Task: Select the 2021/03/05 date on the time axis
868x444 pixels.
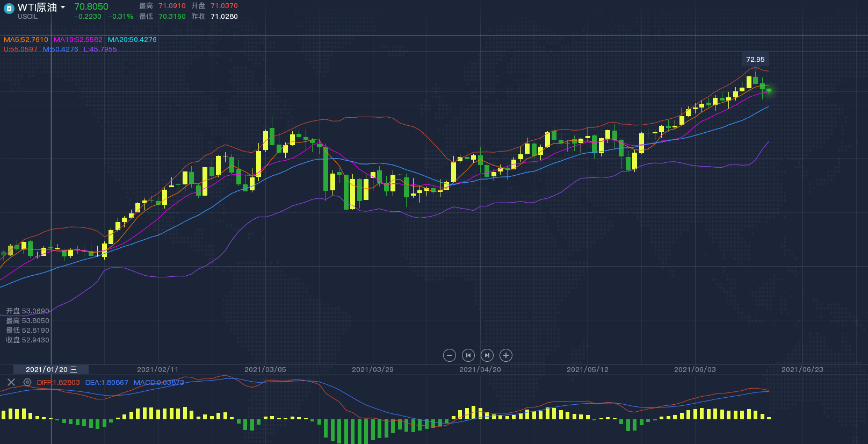Action: coord(265,370)
